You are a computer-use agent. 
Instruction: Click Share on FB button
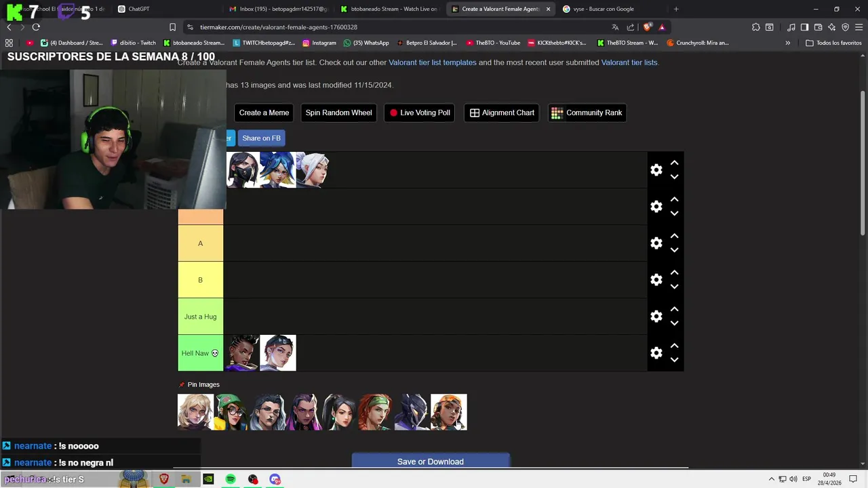pyautogui.click(x=261, y=138)
